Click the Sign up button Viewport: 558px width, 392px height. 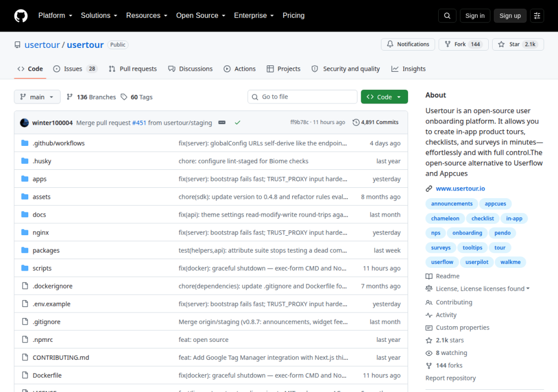[x=510, y=16]
